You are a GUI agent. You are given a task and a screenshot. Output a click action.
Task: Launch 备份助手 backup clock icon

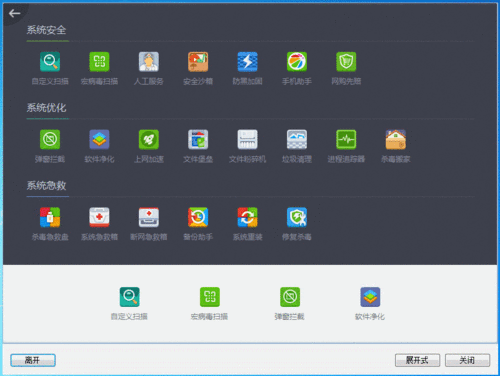tap(198, 217)
